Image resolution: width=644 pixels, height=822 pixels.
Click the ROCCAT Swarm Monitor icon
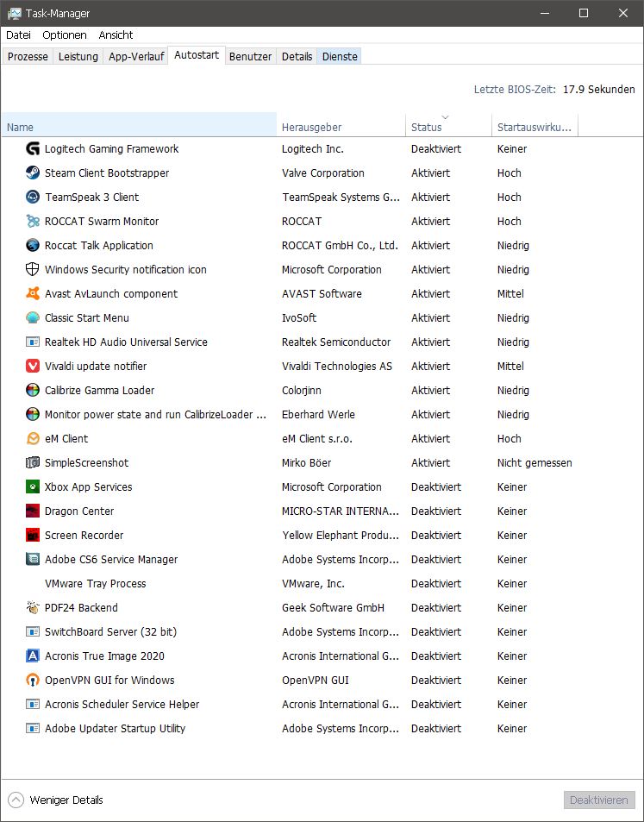point(33,221)
